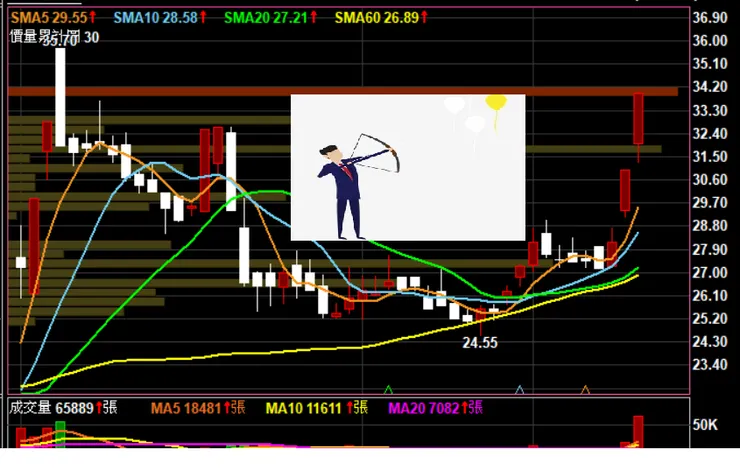Click 26.10 on the price axis

(x=710, y=296)
